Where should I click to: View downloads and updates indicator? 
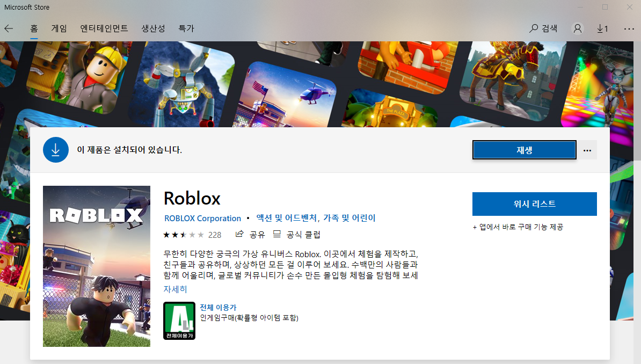coord(602,28)
